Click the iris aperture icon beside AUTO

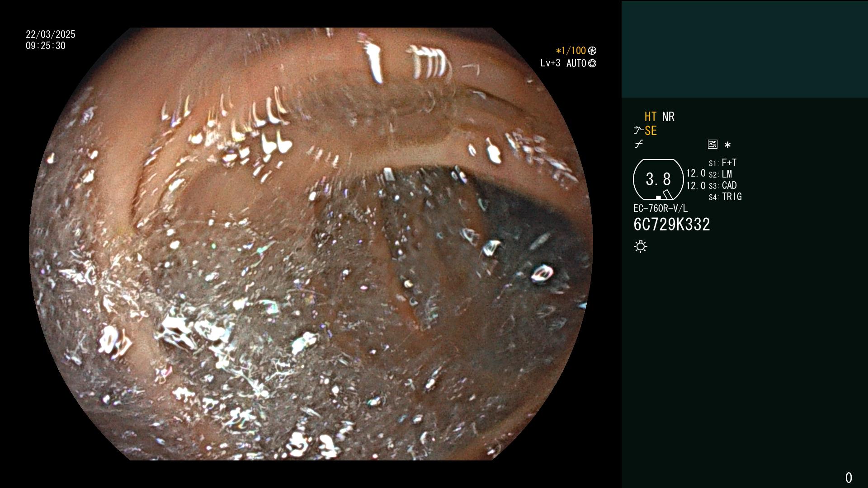[x=592, y=63]
